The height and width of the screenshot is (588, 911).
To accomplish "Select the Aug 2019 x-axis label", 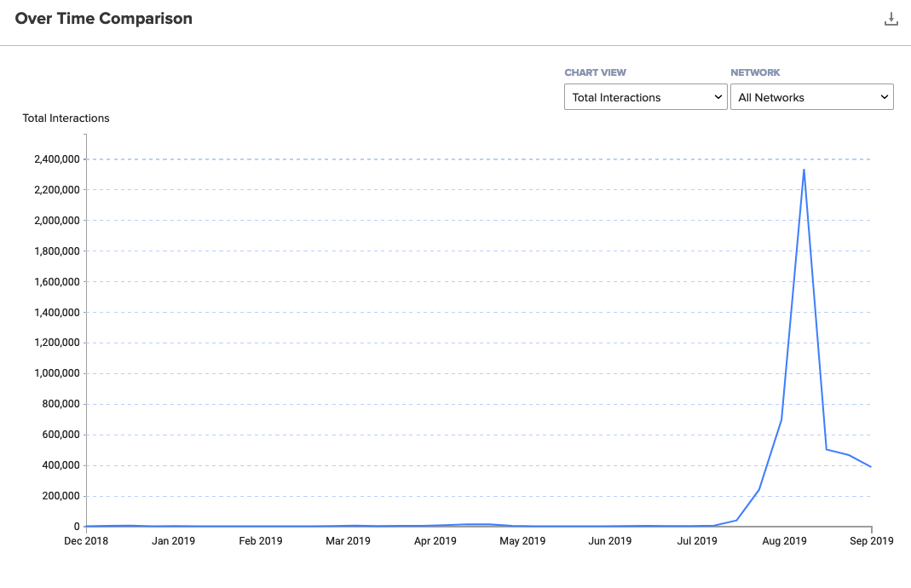I will pyautogui.click(x=784, y=541).
